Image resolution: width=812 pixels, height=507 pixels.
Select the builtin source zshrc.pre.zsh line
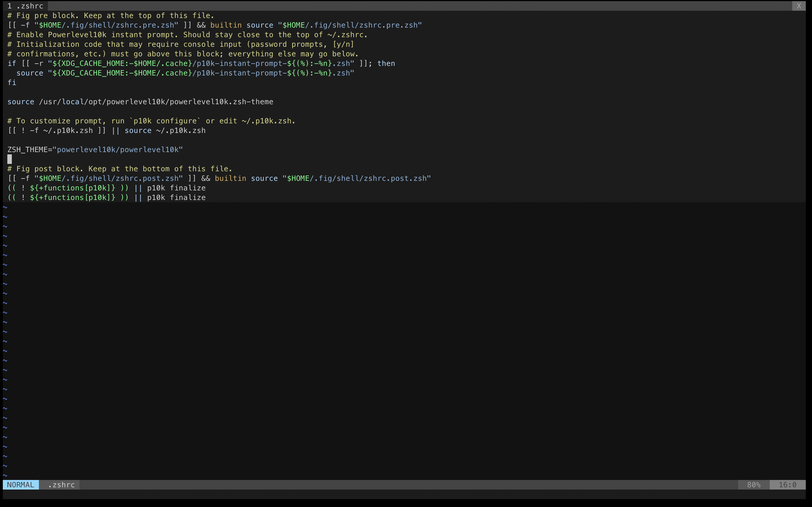click(x=215, y=25)
